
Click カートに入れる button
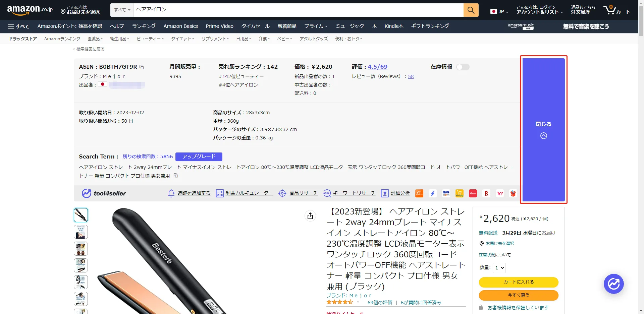[519, 282]
